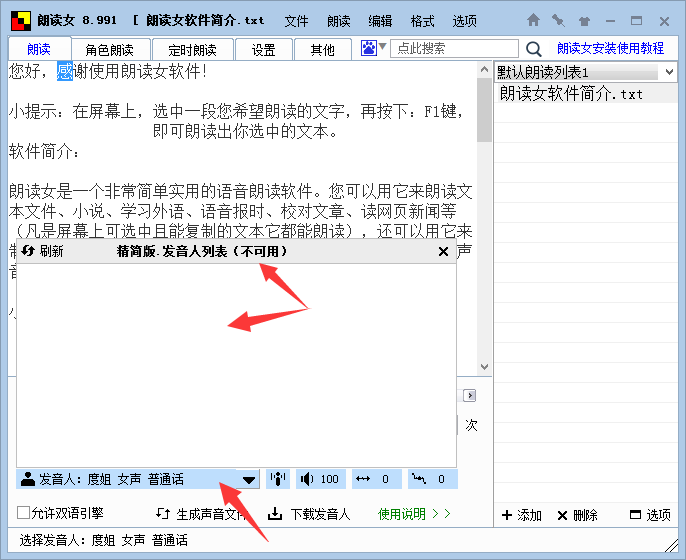Viewport: 686px width, 560px height.
Task: Click the speaker person icon
Action: 28,479
